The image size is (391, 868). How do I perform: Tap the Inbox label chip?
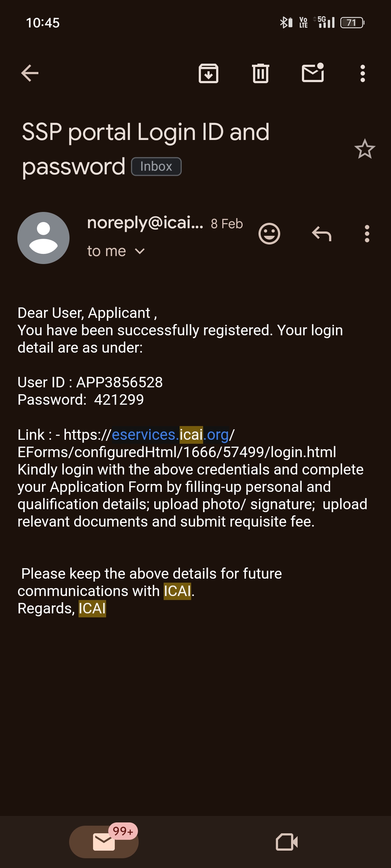coord(156,167)
